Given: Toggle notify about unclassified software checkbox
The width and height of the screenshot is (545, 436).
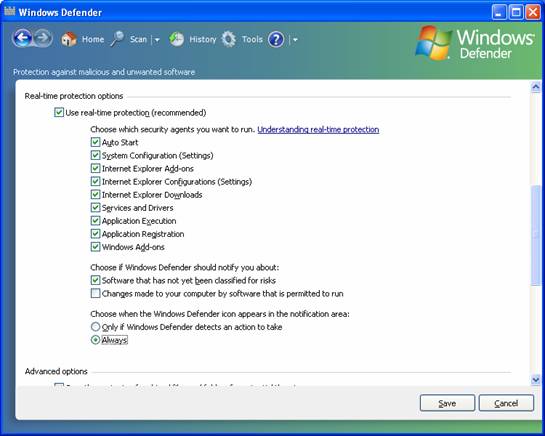Looking at the screenshot, I should [x=95, y=280].
